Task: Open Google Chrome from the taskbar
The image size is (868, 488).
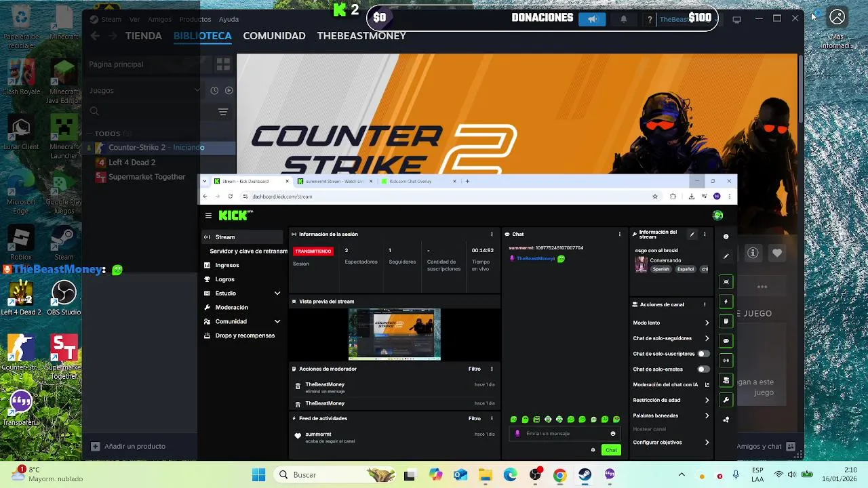Action: [x=559, y=475]
